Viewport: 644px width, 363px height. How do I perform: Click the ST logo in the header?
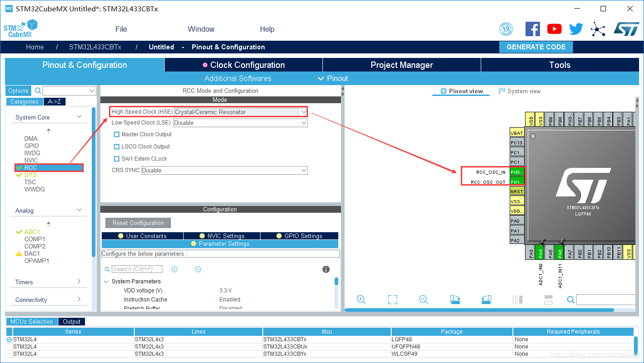626,29
